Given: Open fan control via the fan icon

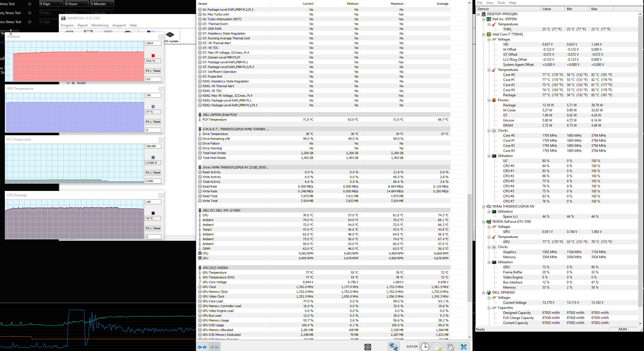Looking at the screenshot, I should 367,347.
